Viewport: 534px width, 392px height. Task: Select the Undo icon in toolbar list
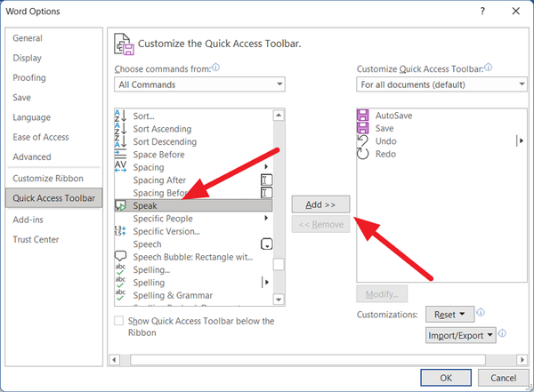[x=363, y=140]
